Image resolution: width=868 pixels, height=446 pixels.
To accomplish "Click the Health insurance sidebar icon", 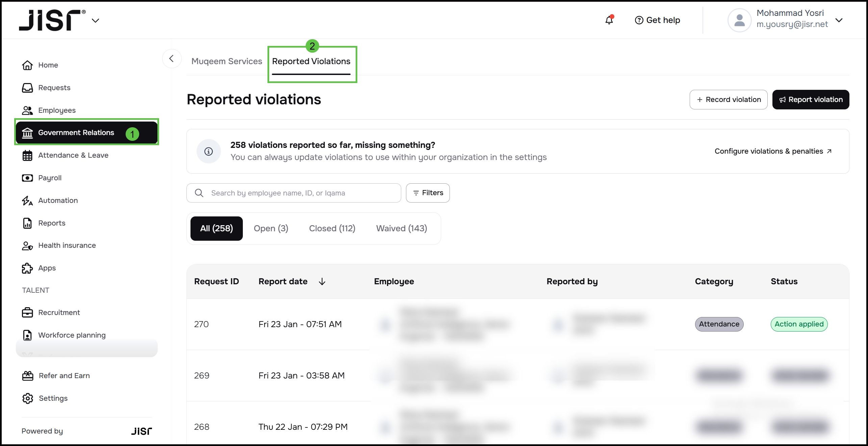I will [27, 245].
